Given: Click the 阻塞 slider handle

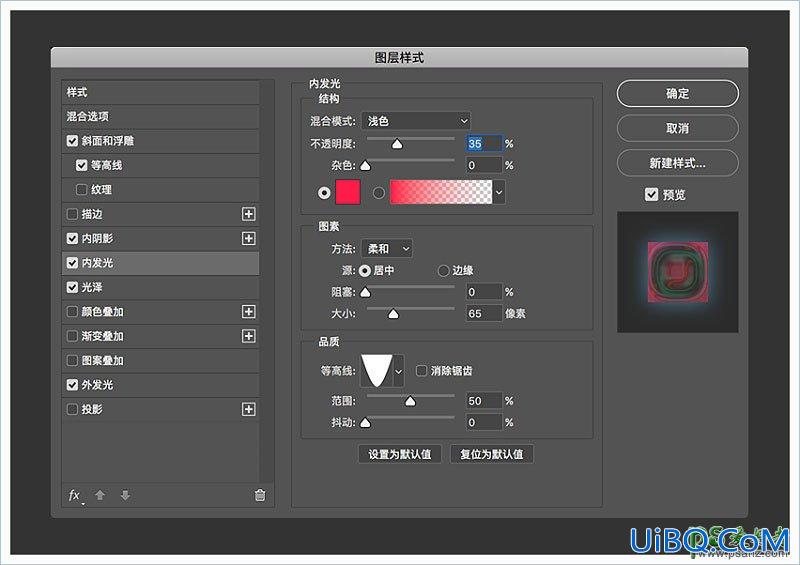Looking at the screenshot, I should click(365, 292).
